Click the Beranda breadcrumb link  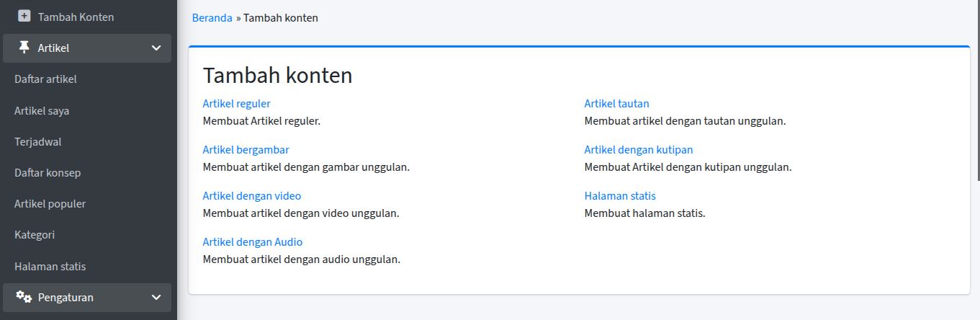tap(212, 18)
